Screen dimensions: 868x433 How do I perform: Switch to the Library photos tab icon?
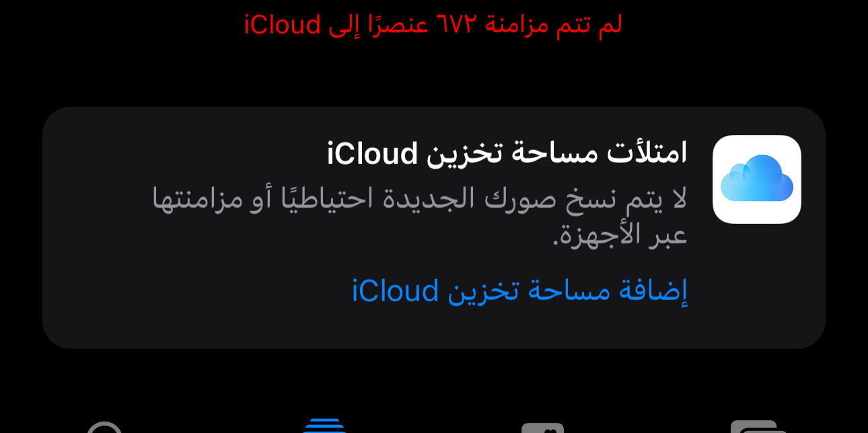tap(759, 427)
